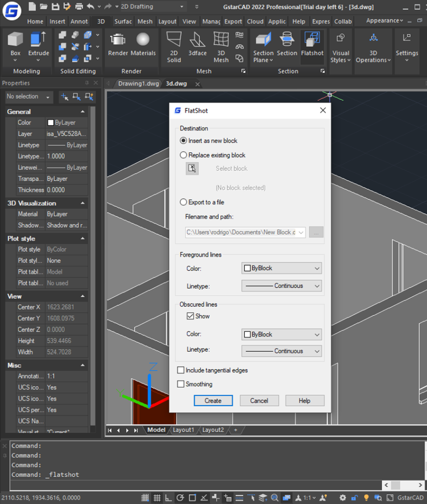Viewport: 427px width, 504px height.
Task: Click the Plot printer icon in quick access toolbar
Action: (79, 6)
